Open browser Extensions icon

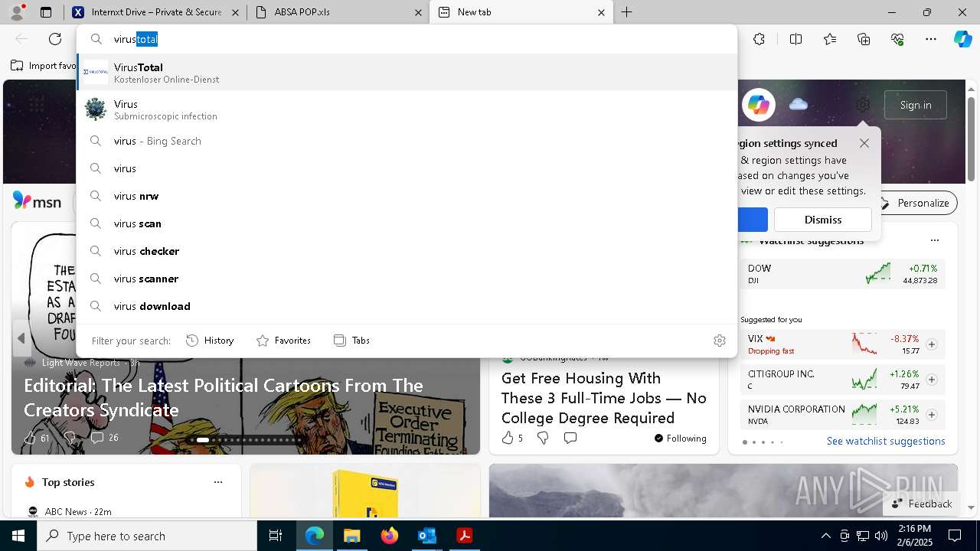759,39
